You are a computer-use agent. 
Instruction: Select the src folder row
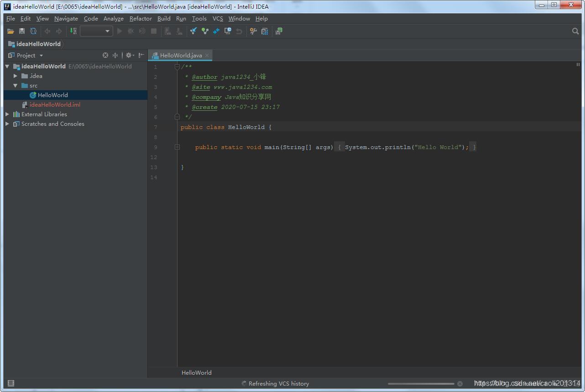tap(75, 86)
